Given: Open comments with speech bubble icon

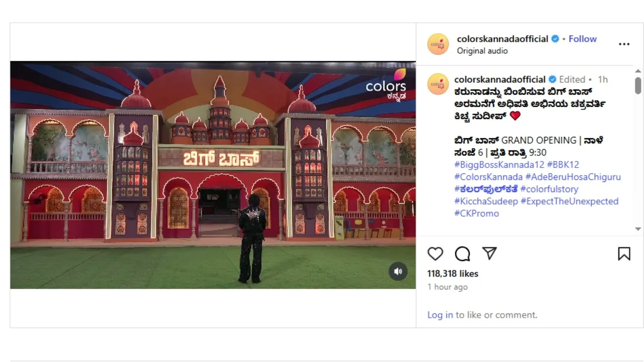Looking at the screenshot, I should [x=462, y=254].
